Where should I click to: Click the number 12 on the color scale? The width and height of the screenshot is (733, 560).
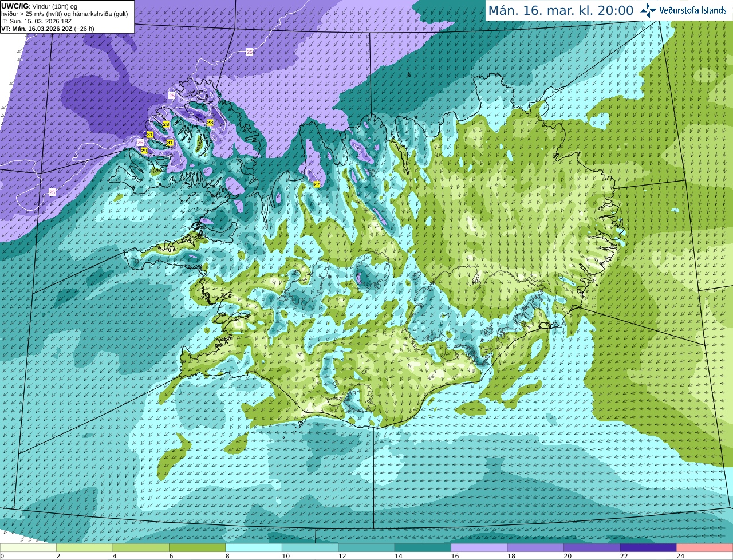(x=342, y=556)
